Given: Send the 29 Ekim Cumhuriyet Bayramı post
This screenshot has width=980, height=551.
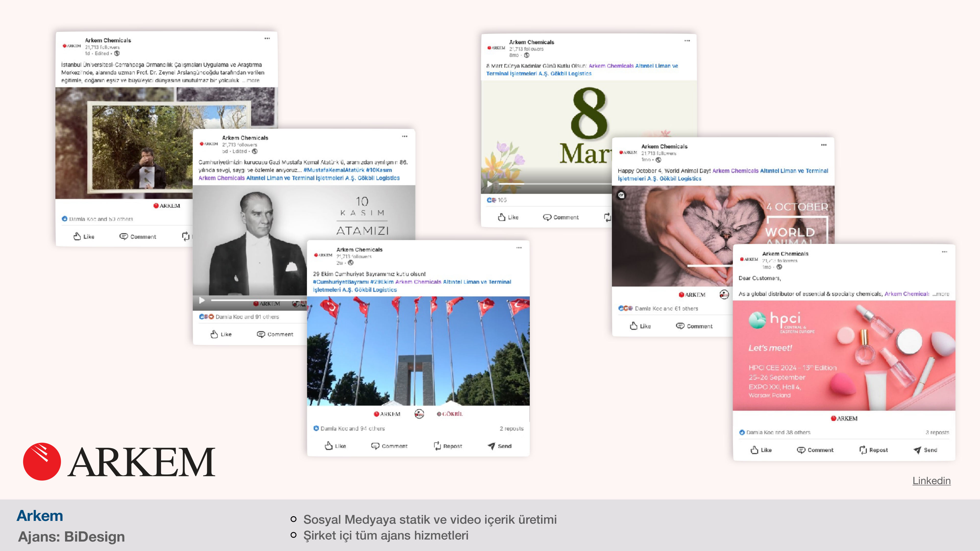Looking at the screenshot, I should pyautogui.click(x=499, y=446).
